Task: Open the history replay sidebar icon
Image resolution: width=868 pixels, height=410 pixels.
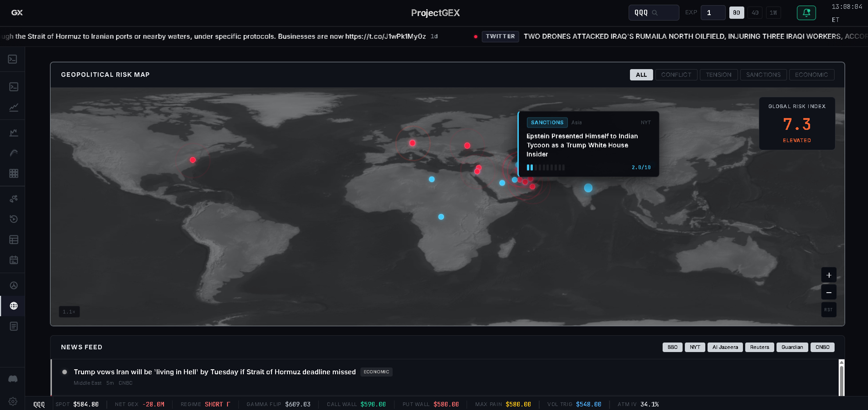Action: [14, 219]
